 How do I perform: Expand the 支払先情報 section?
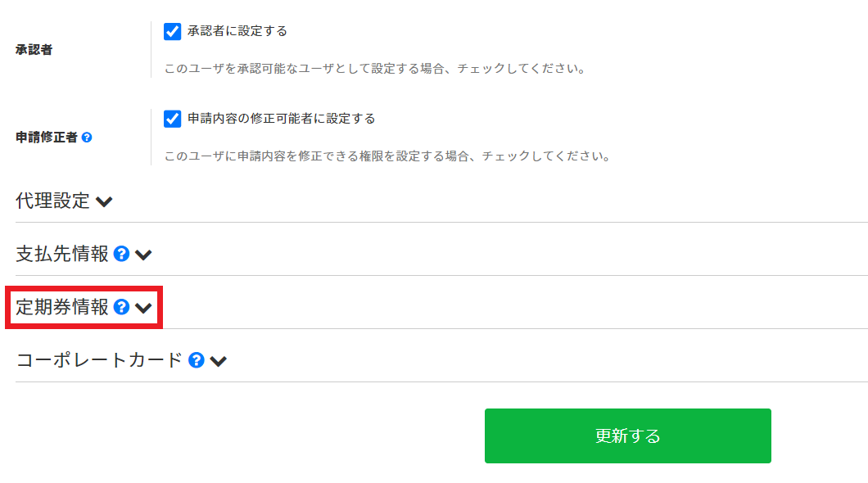(143, 254)
